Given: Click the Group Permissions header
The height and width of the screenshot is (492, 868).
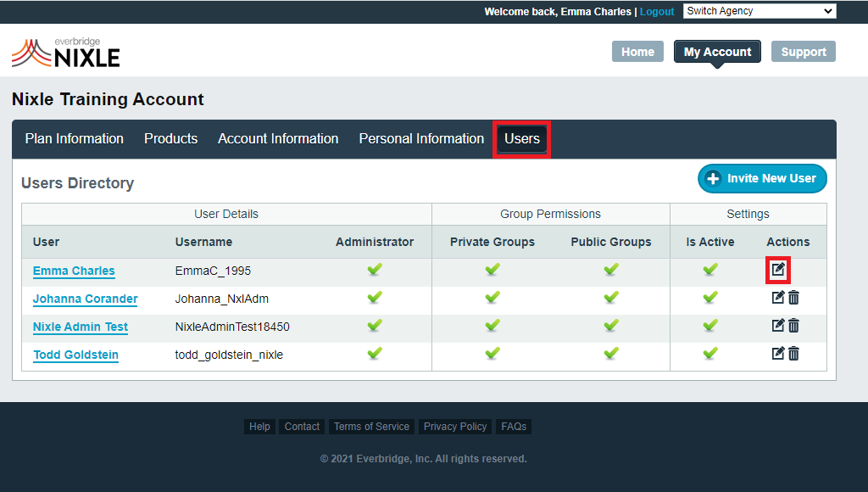Looking at the screenshot, I should (550, 214).
